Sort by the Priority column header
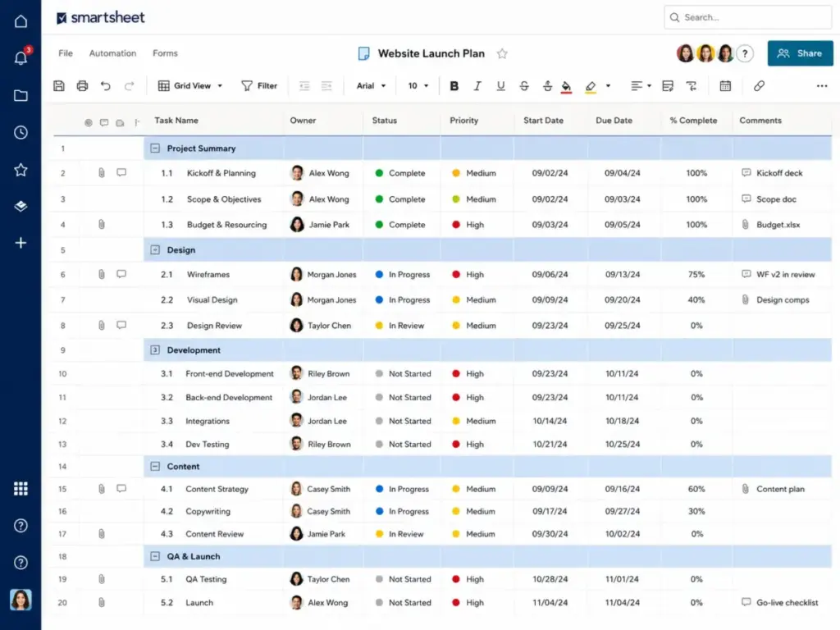Image resolution: width=840 pixels, height=630 pixels. (464, 121)
